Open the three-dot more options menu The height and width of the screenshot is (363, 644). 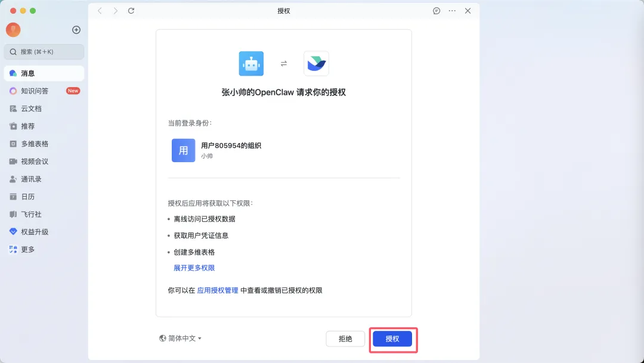click(452, 11)
